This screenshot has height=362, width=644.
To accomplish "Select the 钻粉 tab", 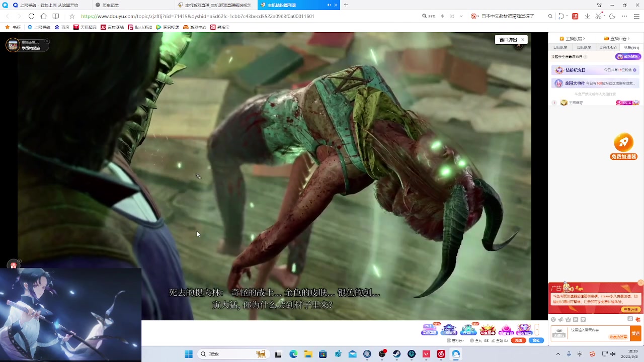I will [631, 47].
